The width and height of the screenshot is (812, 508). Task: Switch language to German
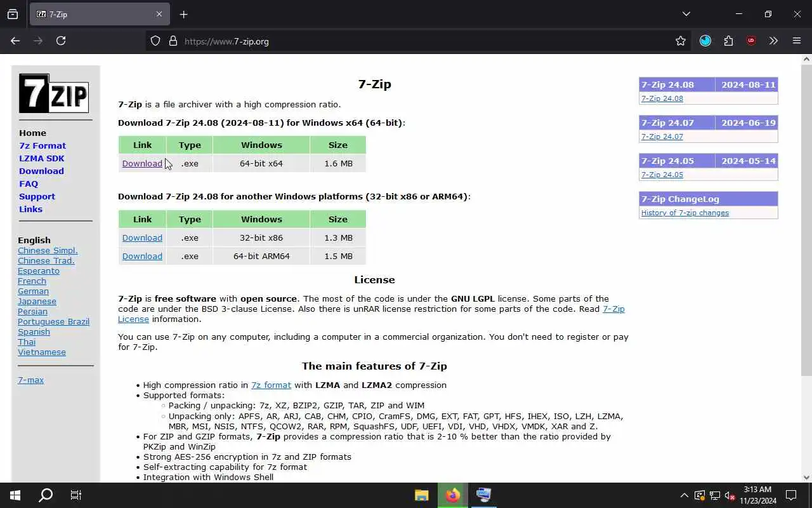tap(33, 291)
